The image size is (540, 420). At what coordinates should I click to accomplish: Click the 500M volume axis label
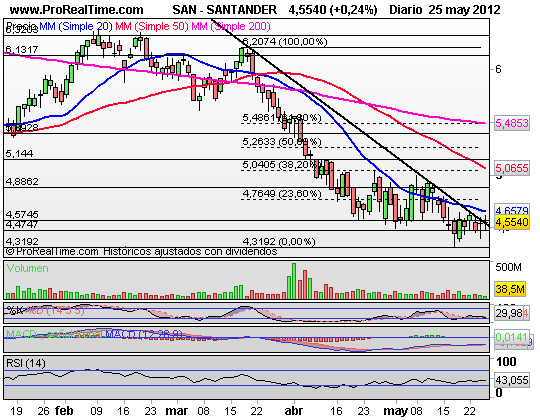[508, 267]
